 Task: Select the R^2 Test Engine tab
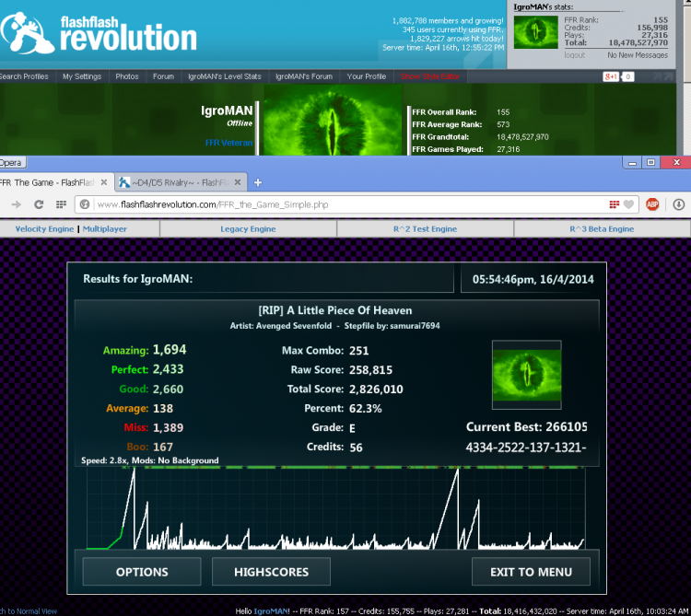(x=426, y=229)
